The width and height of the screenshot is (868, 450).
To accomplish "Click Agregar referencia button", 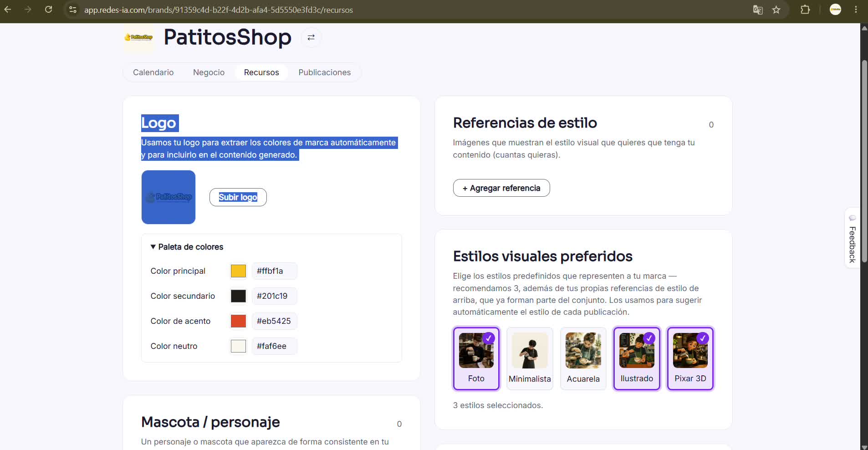I will pyautogui.click(x=501, y=188).
